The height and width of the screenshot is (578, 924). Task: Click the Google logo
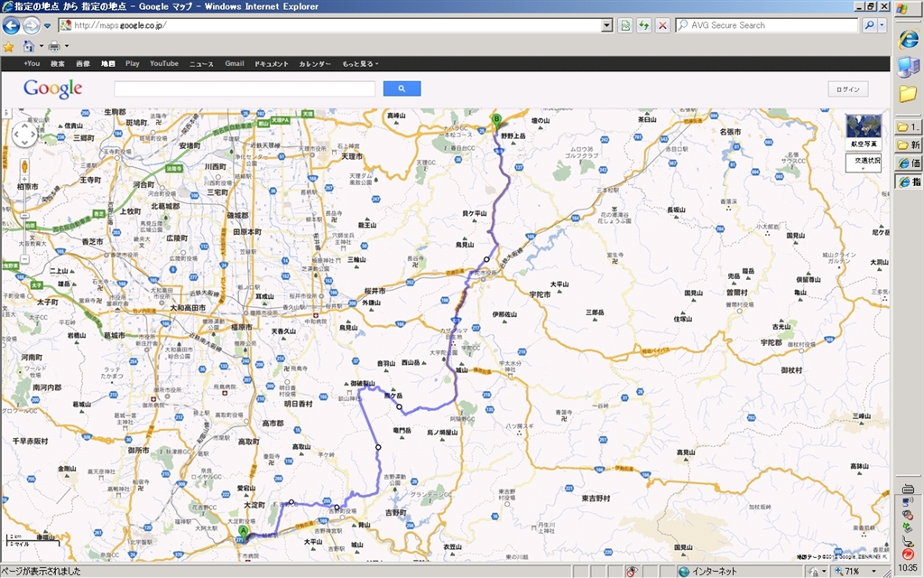[x=53, y=89]
